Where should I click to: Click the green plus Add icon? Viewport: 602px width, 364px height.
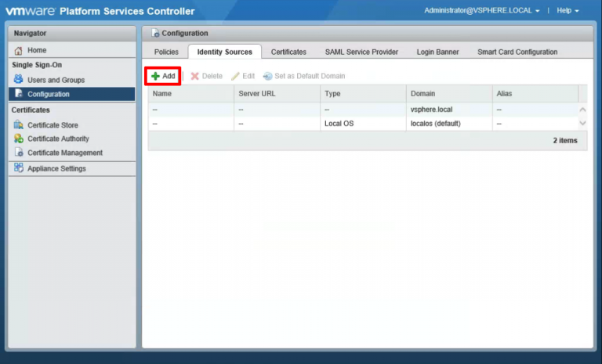click(155, 76)
